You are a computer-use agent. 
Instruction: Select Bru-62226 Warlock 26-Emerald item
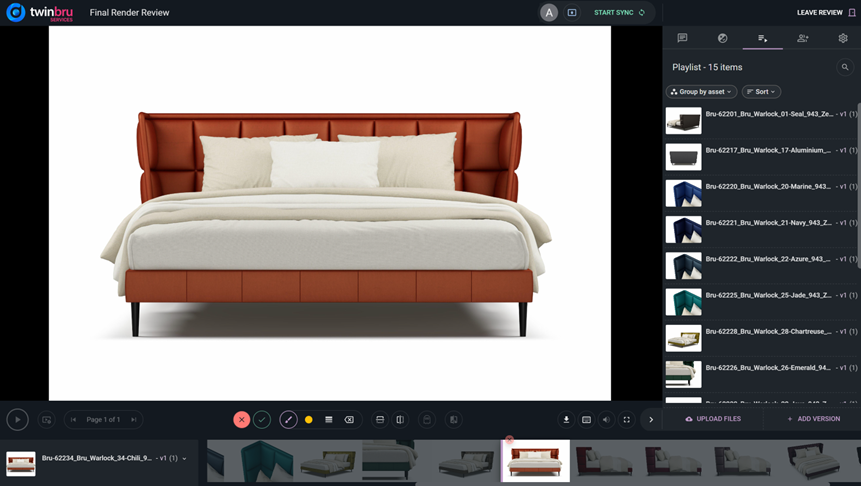pyautogui.click(x=761, y=374)
